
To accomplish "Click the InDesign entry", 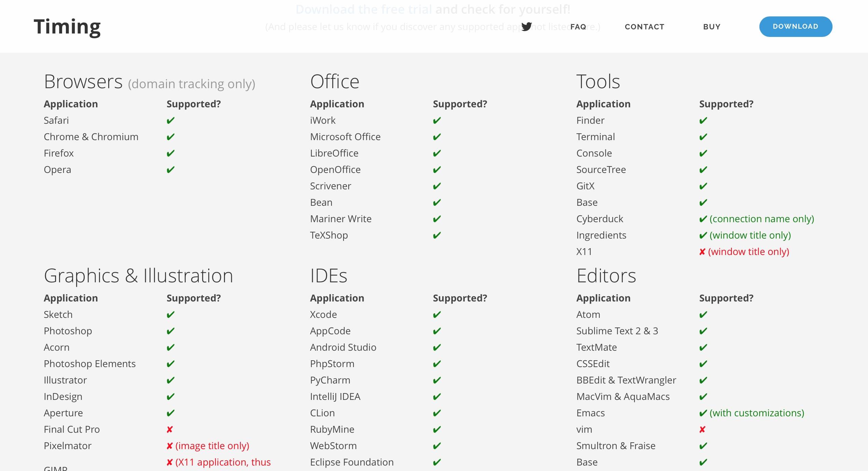I will click(x=63, y=396).
